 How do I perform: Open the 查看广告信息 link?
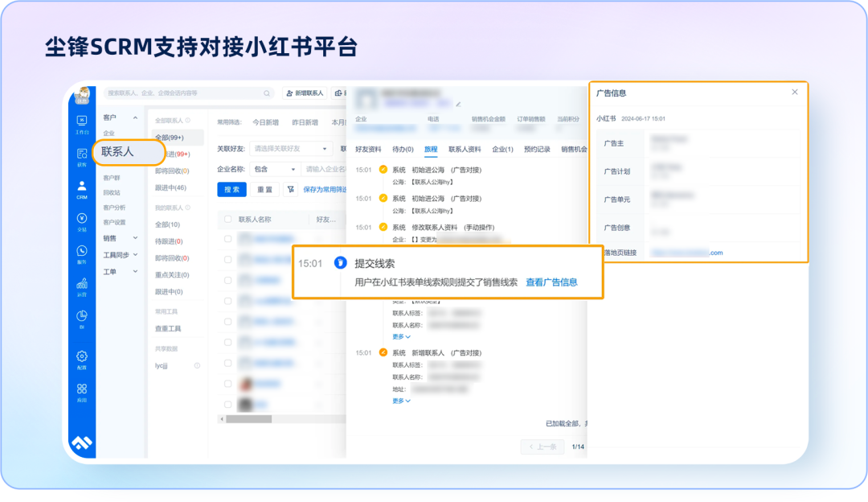[551, 282]
